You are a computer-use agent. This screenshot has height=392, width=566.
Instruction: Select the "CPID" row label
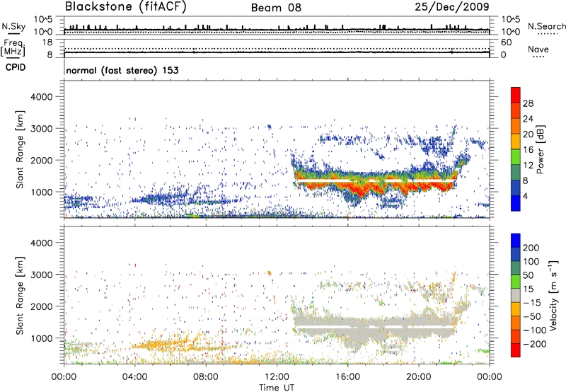[16, 67]
